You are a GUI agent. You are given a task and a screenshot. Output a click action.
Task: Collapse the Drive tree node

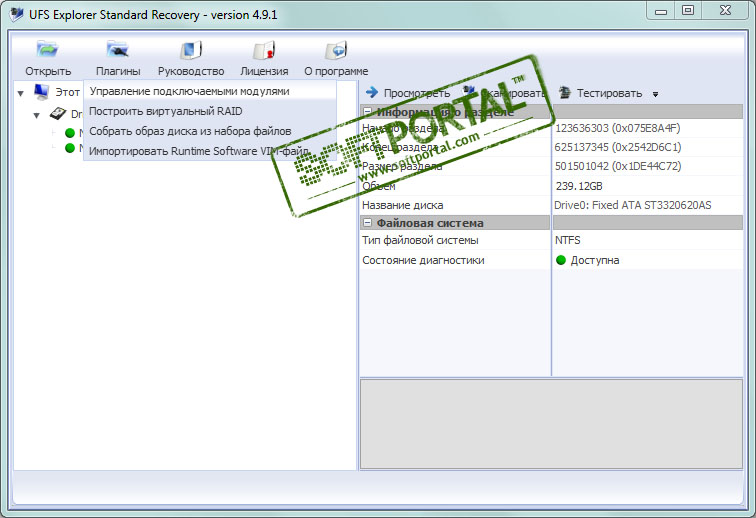click(x=37, y=115)
